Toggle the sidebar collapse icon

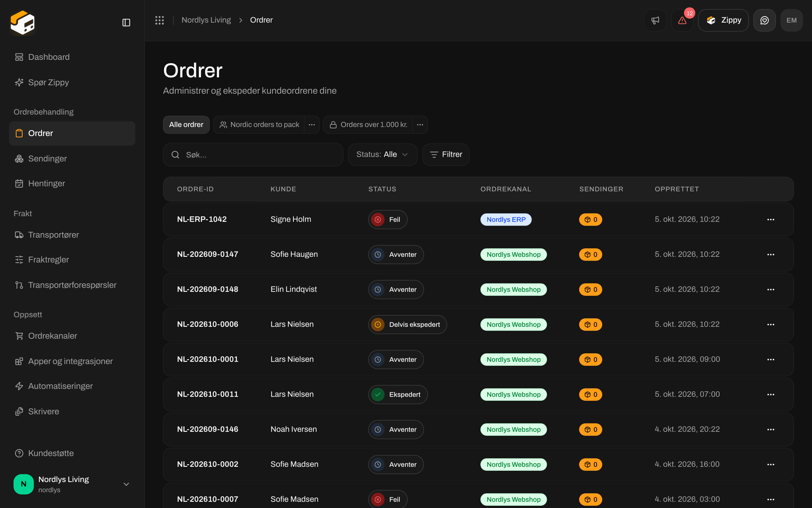(126, 23)
